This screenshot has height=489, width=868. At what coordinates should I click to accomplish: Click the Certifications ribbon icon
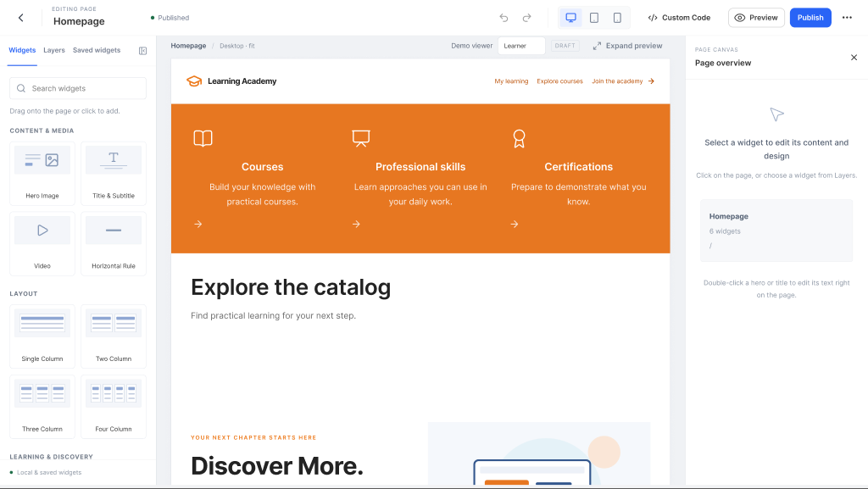[x=519, y=138]
